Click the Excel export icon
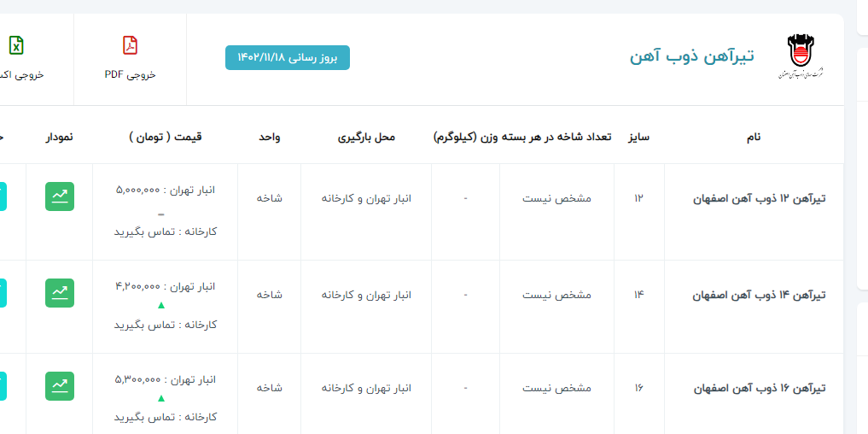Screen dimensions: 868x434 tap(16, 45)
